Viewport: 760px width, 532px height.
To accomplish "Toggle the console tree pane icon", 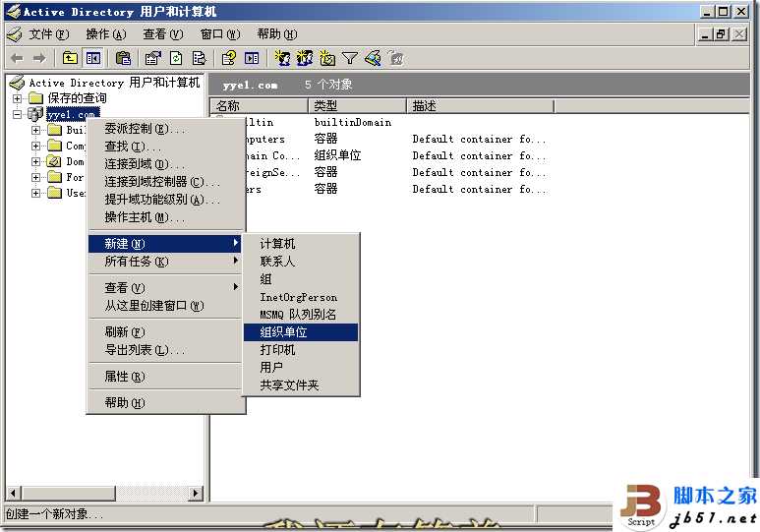I will point(93,59).
